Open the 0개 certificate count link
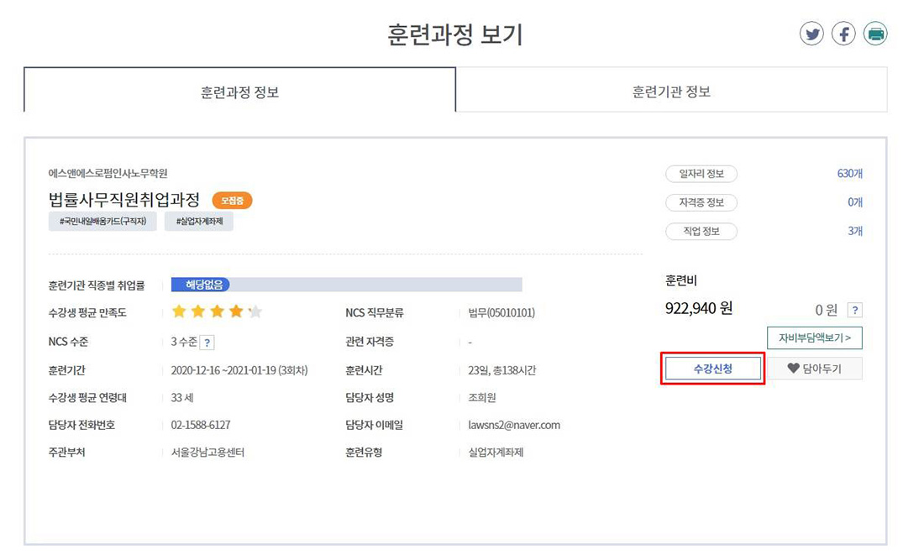Image resolution: width=924 pixels, height=560 pixels. tap(854, 202)
